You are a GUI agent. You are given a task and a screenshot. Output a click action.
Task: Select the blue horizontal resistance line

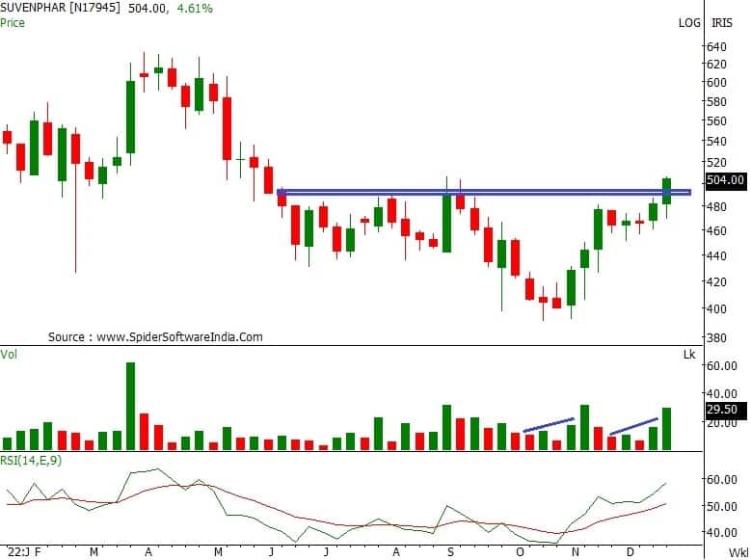point(484,193)
